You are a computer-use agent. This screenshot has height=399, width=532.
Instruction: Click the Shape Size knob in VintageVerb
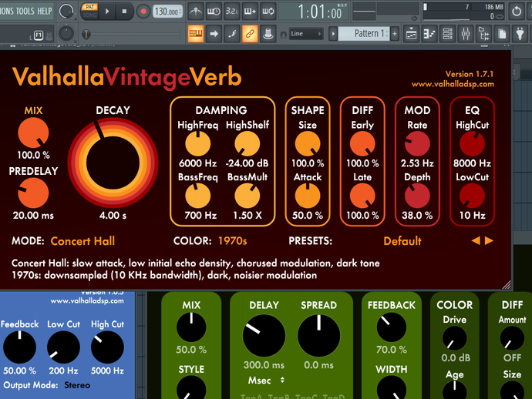[x=308, y=144]
